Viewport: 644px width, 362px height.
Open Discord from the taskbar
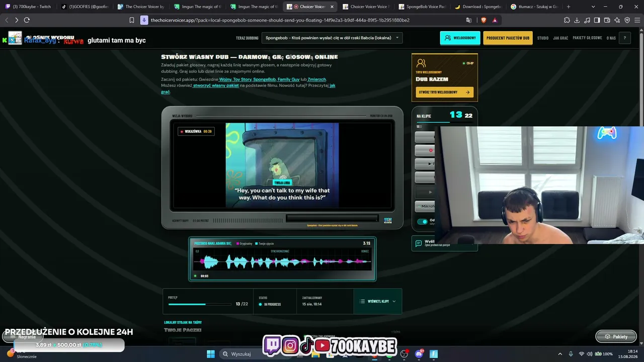419,354
